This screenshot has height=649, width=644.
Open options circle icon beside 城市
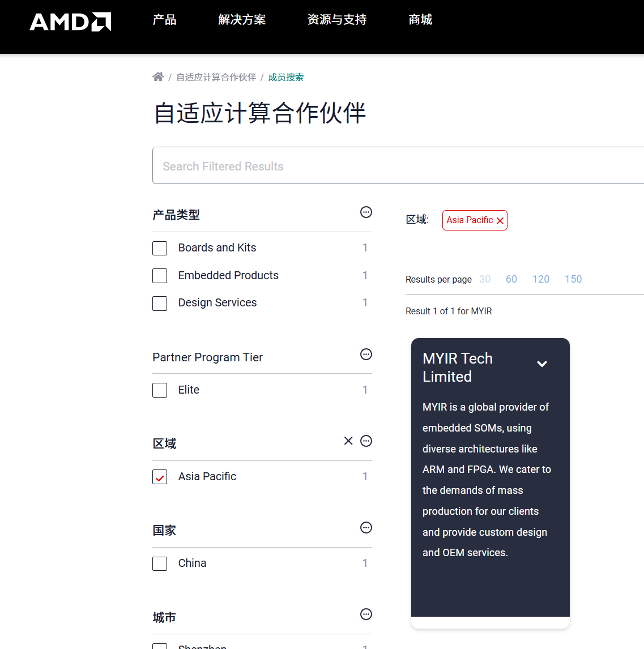click(366, 614)
